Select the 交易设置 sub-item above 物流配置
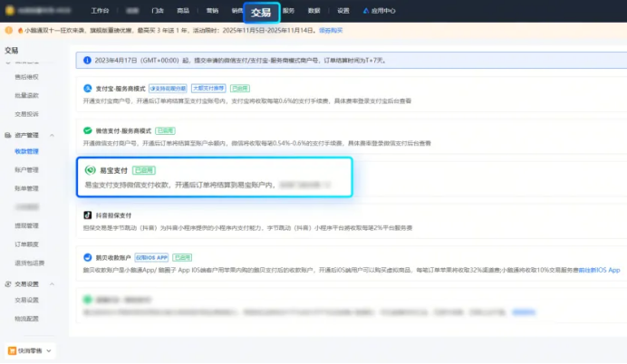Viewport: 627px width, 364px height. tap(27, 300)
